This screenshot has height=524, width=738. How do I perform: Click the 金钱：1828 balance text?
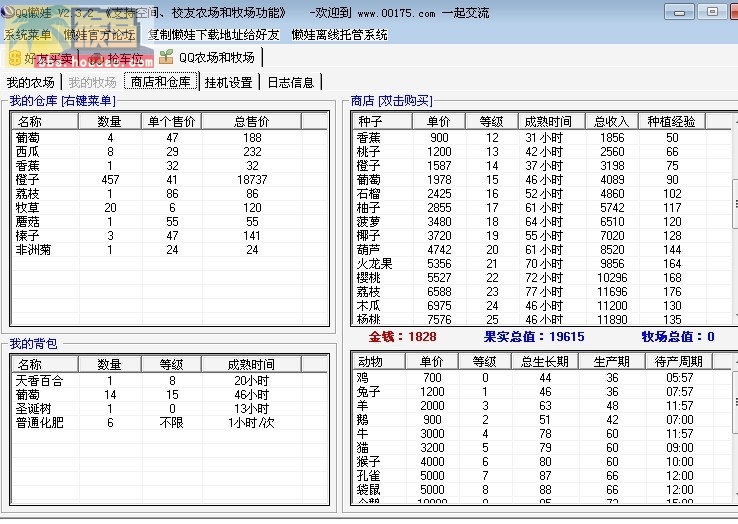coord(402,337)
